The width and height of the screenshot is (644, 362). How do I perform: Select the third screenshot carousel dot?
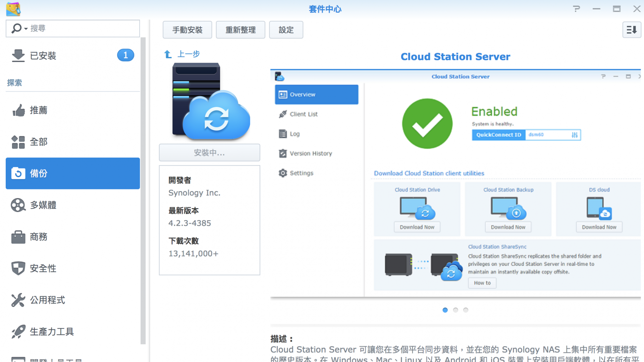click(x=466, y=310)
